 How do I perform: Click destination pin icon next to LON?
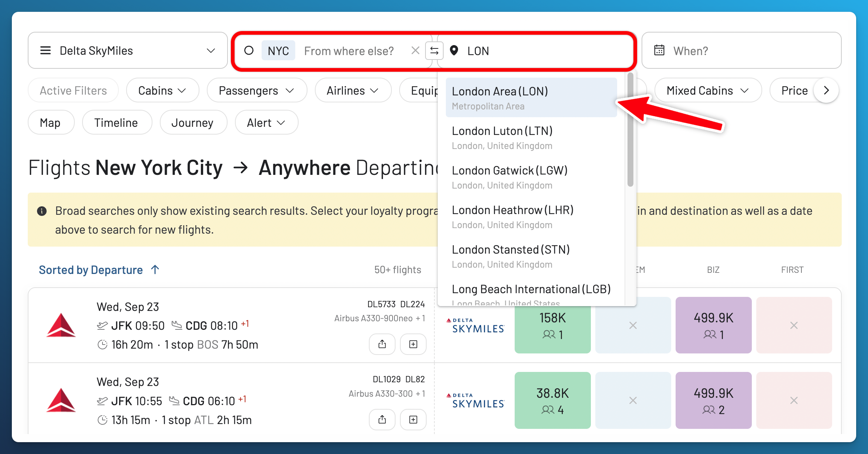(454, 50)
